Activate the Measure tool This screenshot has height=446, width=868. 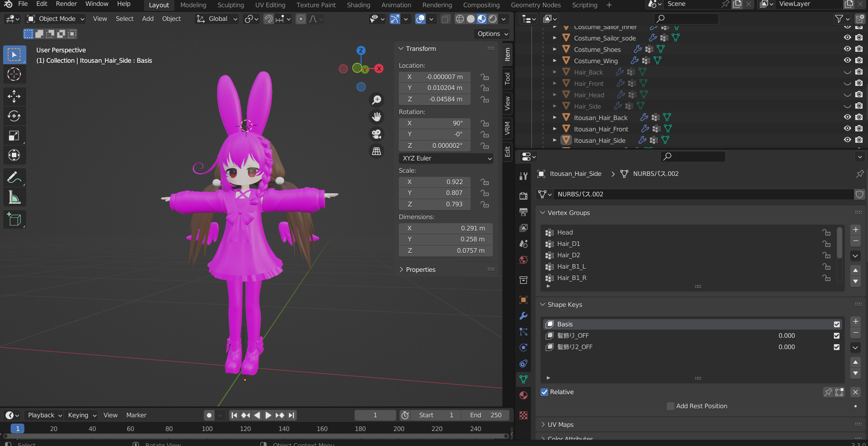pyautogui.click(x=14, y=197)
